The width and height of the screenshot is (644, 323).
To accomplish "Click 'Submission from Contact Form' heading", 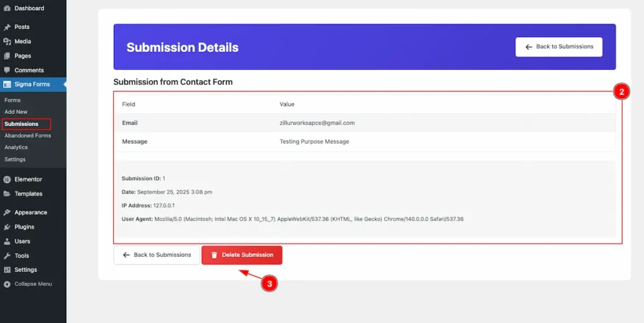I will (173, 82).
